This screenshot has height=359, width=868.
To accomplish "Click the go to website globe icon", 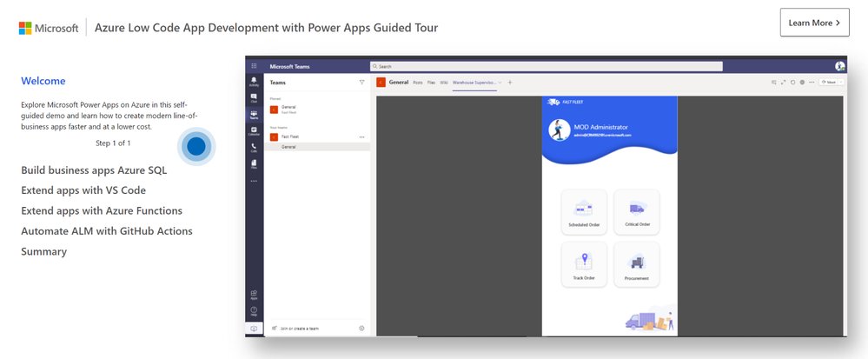I will [x=802, y=82].
